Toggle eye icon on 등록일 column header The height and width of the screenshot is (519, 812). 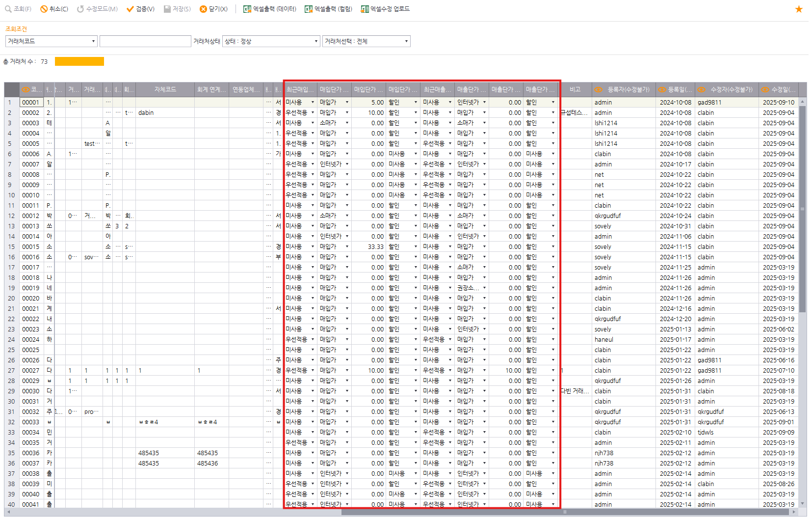click(662, 89)
